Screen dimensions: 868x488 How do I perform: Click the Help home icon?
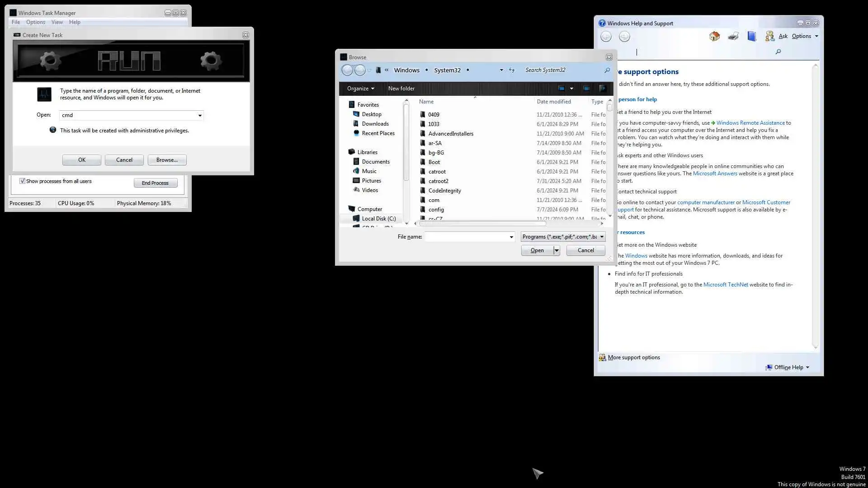click(714, 36)
